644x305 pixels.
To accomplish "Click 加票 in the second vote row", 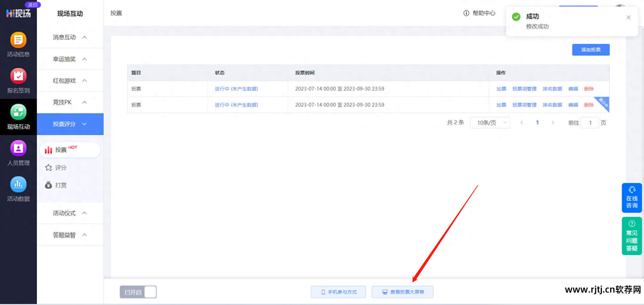I will point(501,105).
